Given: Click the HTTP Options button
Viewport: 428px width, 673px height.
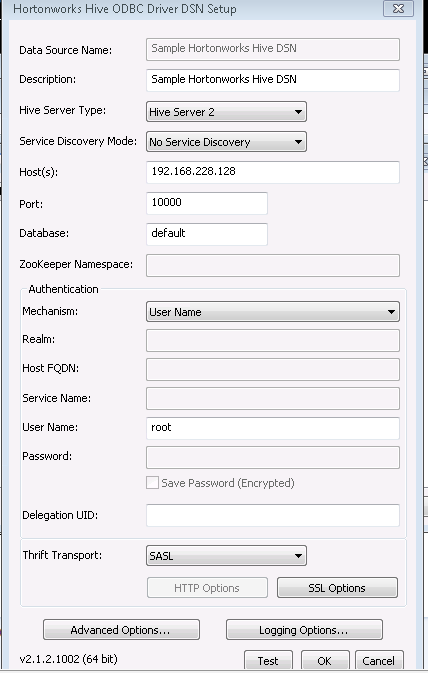Looking at the screenshot, I should click(207, 588).
